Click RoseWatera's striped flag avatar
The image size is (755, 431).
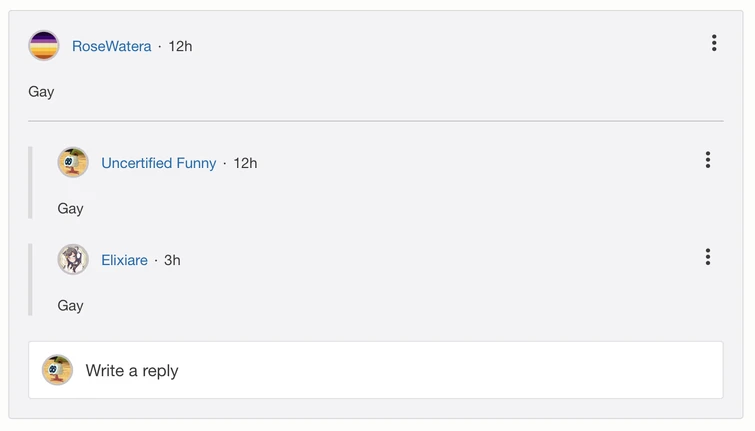[44, 46]
